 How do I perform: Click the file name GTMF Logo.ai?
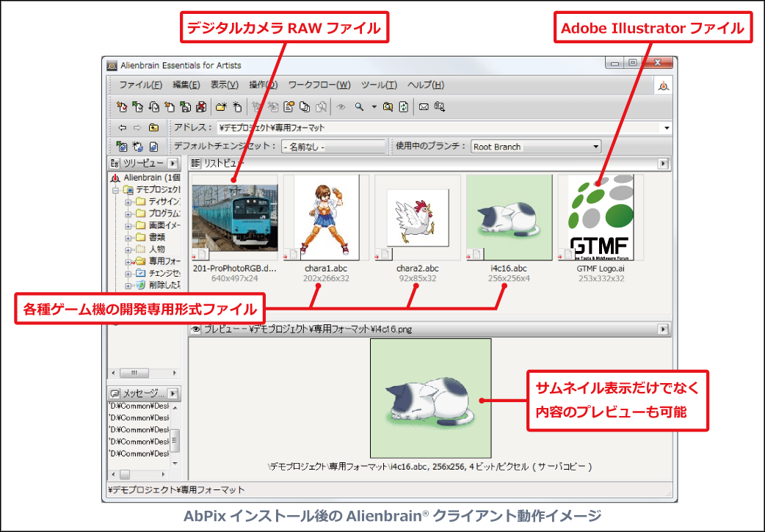[x=601, y=268]
